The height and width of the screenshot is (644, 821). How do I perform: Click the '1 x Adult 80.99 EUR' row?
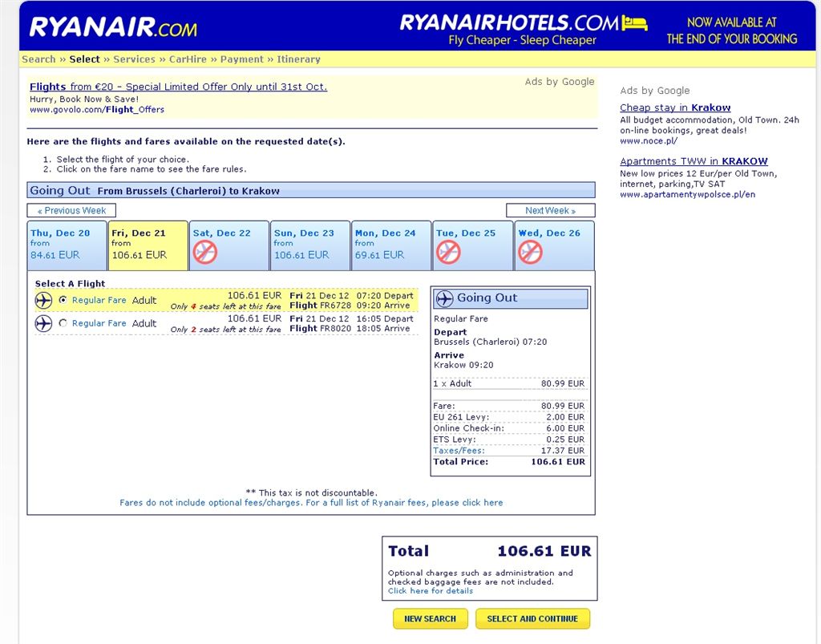pyautogui.click(x=509, y=383)
